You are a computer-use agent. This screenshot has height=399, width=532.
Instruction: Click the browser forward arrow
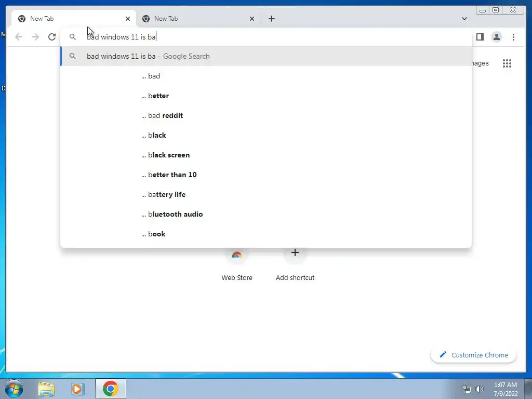(x=35, y=37)
